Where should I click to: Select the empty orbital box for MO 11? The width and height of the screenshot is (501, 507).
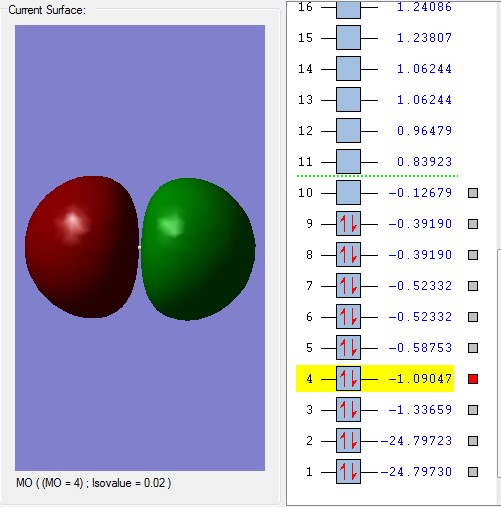[348, 162]
